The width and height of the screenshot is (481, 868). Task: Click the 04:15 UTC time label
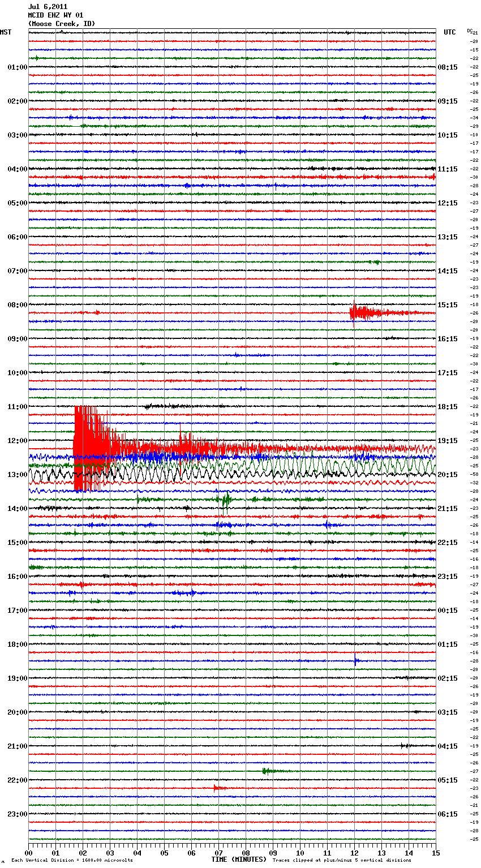448,746
